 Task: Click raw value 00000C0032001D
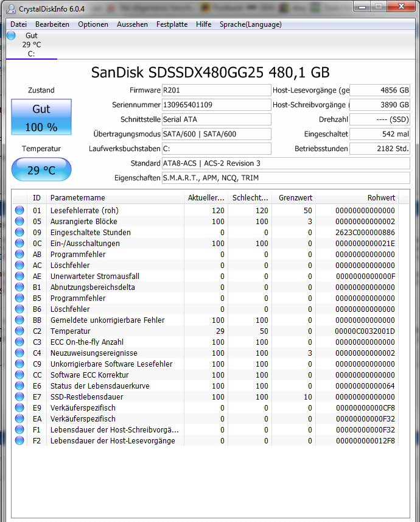pos(365,331)
